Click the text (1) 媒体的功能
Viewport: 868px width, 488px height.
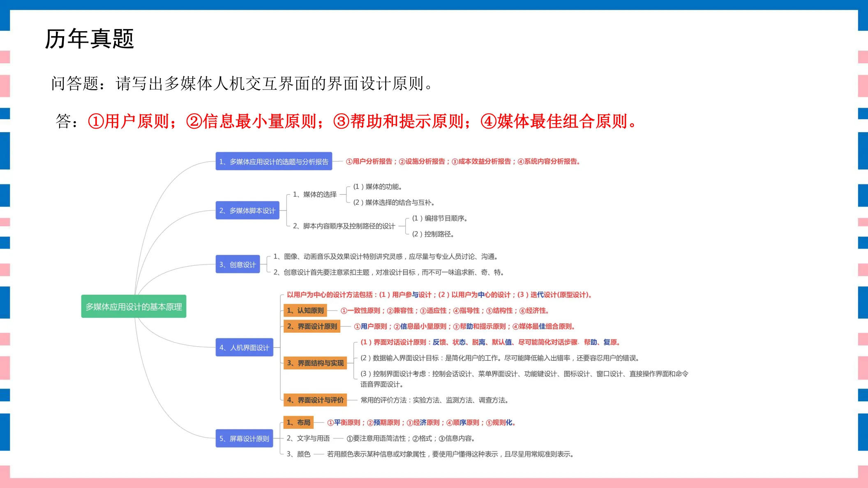(377, 186)
